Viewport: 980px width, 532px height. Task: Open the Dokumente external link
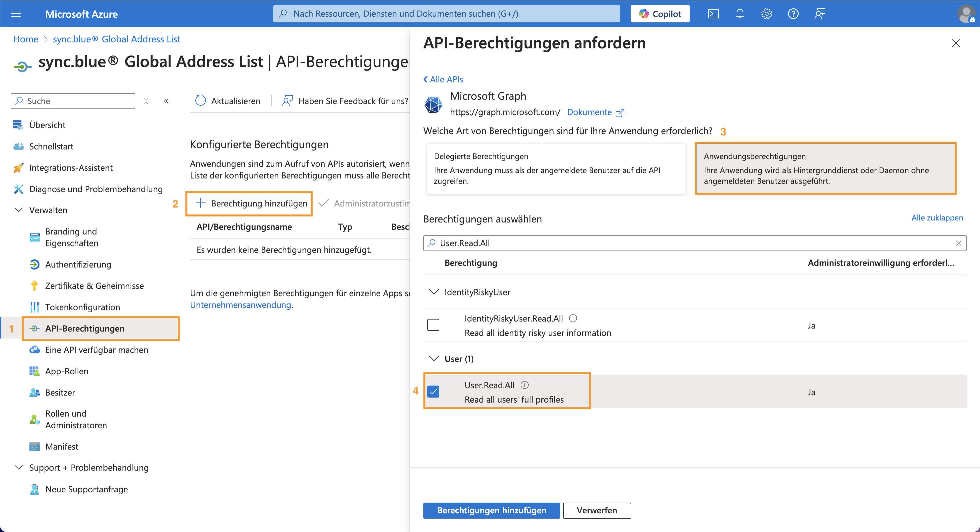596,112
